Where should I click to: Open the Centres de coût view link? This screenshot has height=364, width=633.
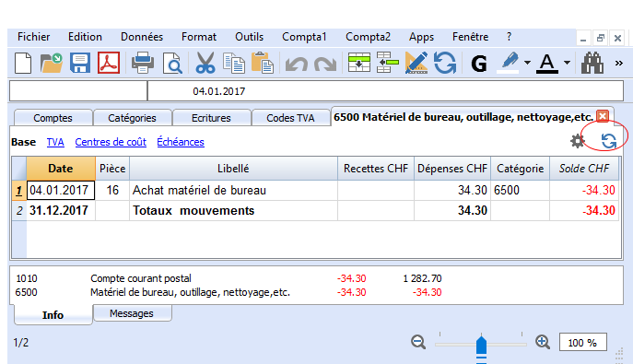coord(111,142)
